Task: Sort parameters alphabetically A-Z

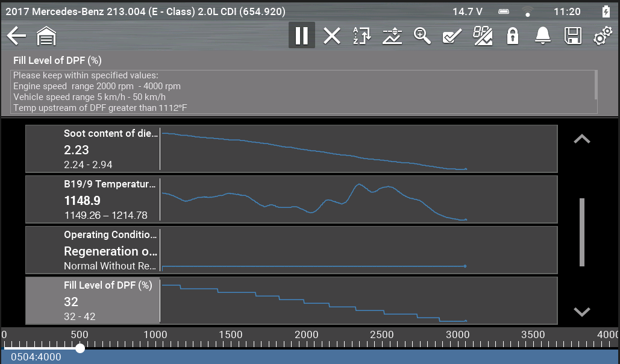Action: tap(362, 36)
